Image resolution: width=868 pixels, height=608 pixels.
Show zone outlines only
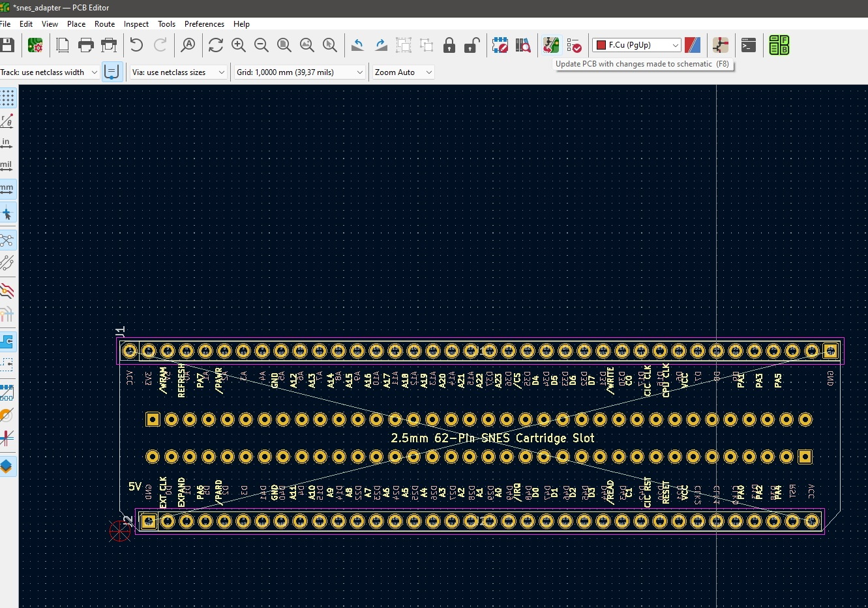(7, 364)
